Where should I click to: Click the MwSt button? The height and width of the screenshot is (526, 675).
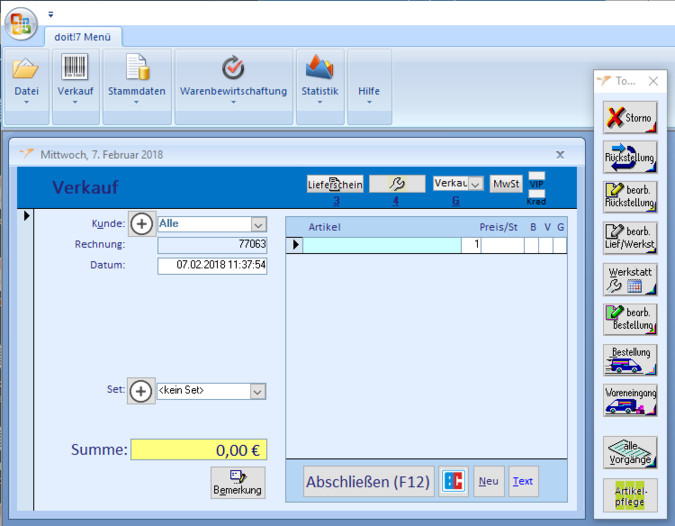pos(506,184)
